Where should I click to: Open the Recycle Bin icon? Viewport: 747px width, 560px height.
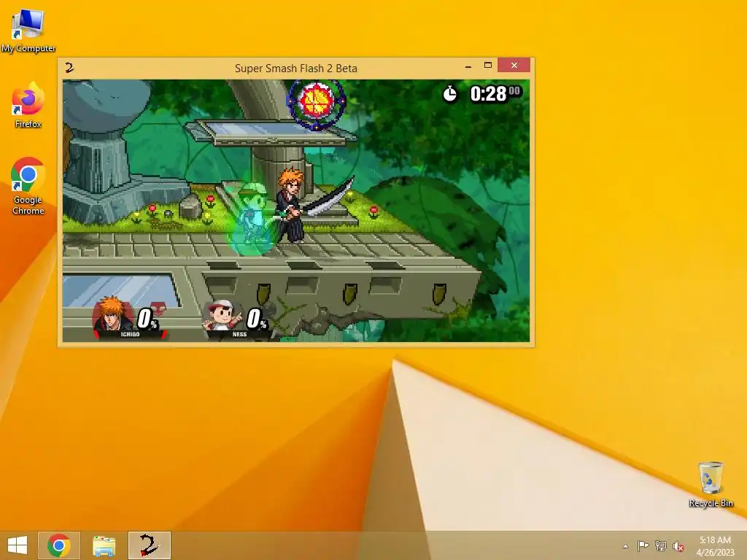click(x=711, y=484)
